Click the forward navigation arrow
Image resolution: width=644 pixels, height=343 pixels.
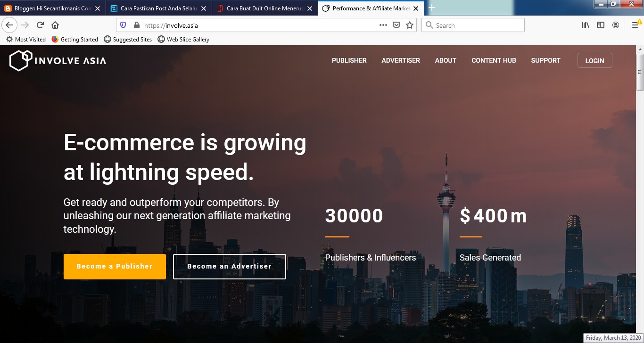(x=25, y=25)
